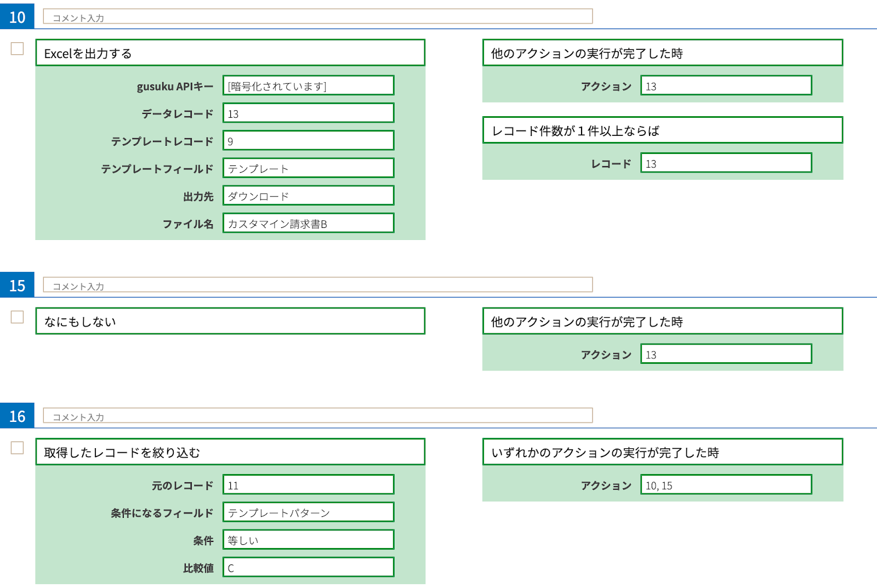Click action 10's アクション field with 13

click(x=726, y=85)
